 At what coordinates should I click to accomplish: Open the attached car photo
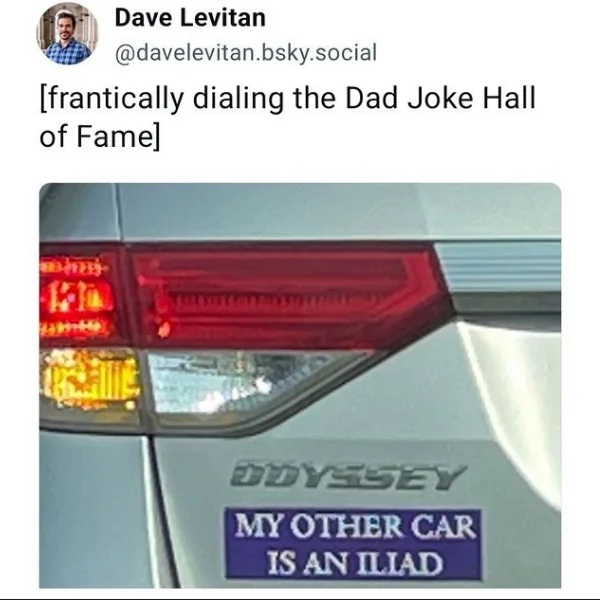click(300, 385)
